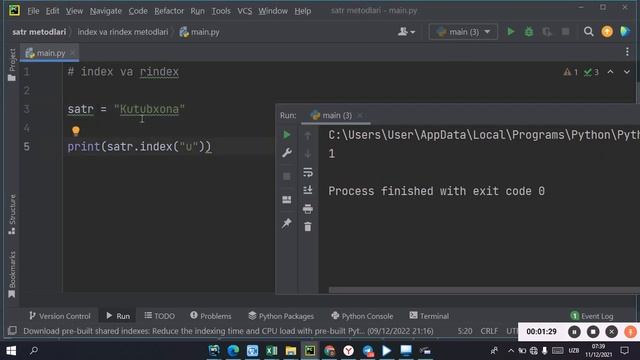Viewport: 640px width, 360px height.
Task: Open the Bookmarks tool window
Action: click(12, 274)
